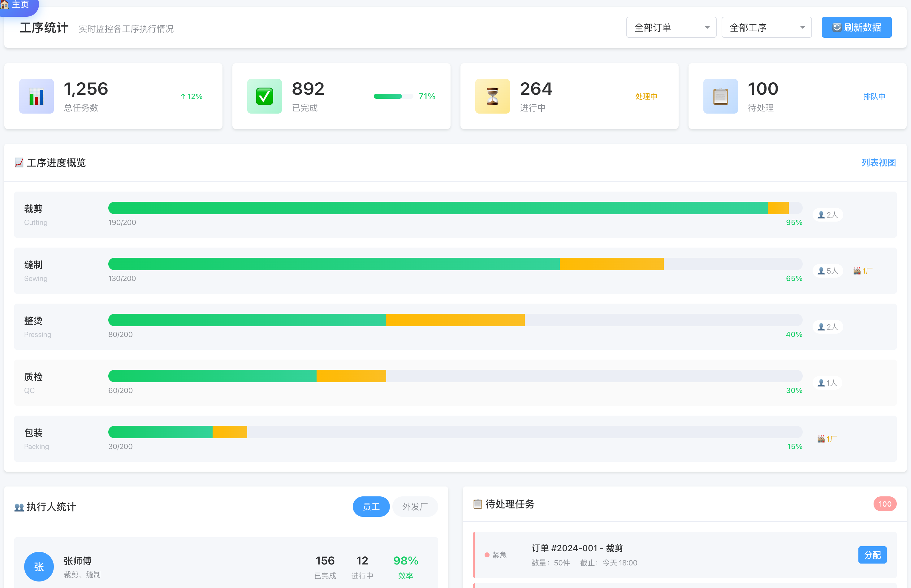
Task: Click the home icon labeled 主页
Action: click(x=5, y=5)
